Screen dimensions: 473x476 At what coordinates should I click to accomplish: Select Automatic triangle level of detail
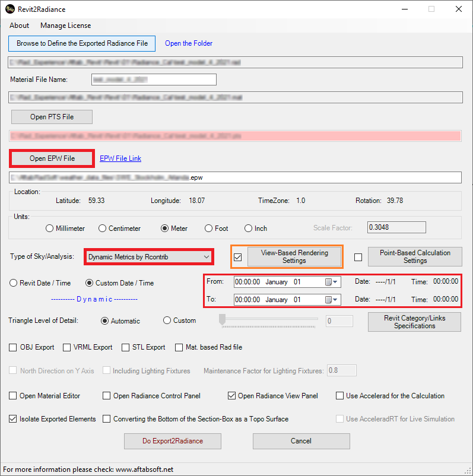coord(104,321)
